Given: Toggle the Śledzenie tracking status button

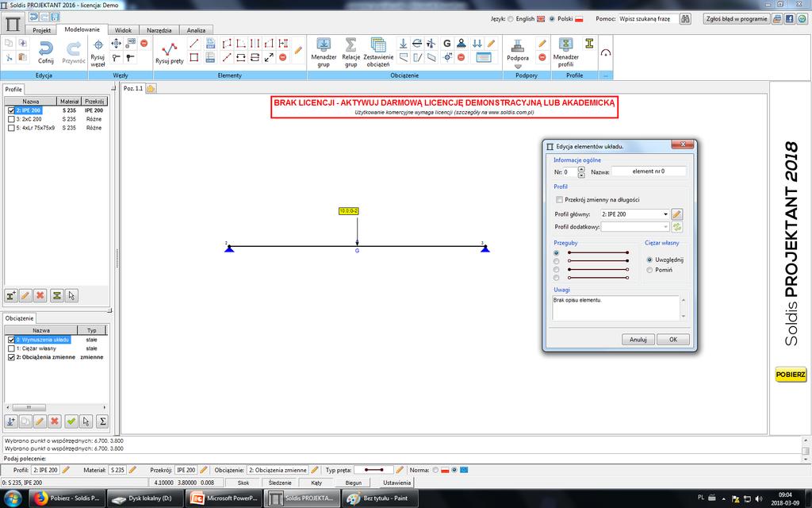Looking at the screenshot, I should coord(280,483).
